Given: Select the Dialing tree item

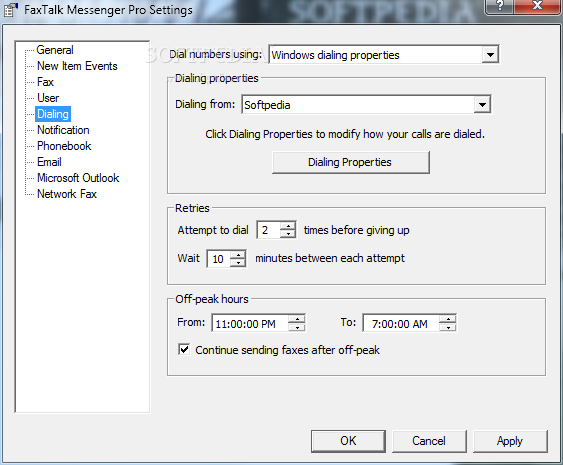Looking at the screenshot, I should click(x=53, y=114).
